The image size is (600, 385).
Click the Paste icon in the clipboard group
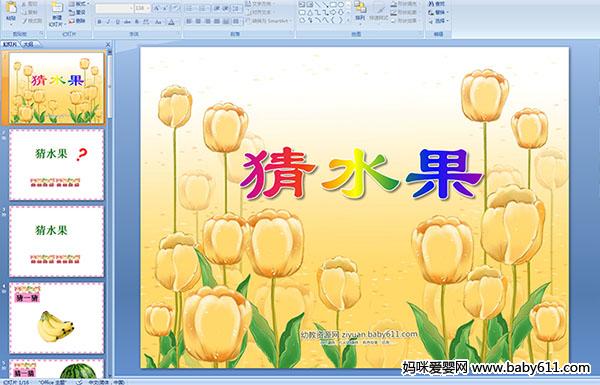11,8
